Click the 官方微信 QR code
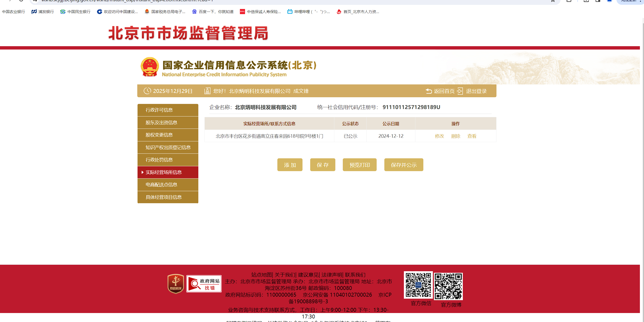The height and width of the screenshot is (322, 644). 418,285
